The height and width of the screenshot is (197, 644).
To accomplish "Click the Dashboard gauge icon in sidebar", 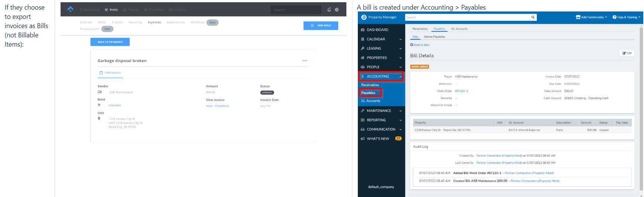I will point(363,30).
